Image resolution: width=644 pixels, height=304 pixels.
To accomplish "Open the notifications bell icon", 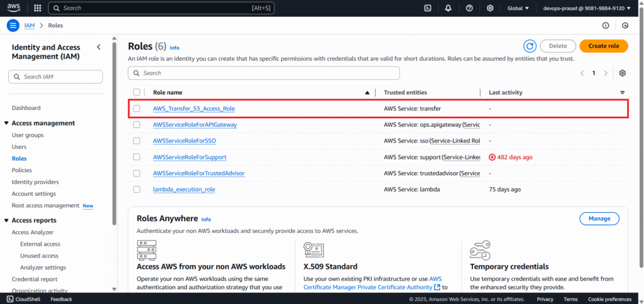I will pos(448,8).
